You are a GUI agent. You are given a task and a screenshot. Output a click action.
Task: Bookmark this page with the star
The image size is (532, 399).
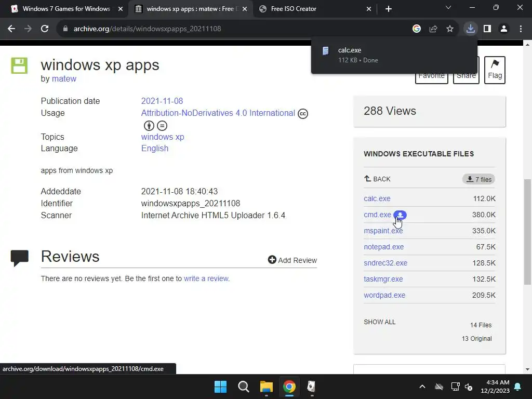(x=450, y=29)
